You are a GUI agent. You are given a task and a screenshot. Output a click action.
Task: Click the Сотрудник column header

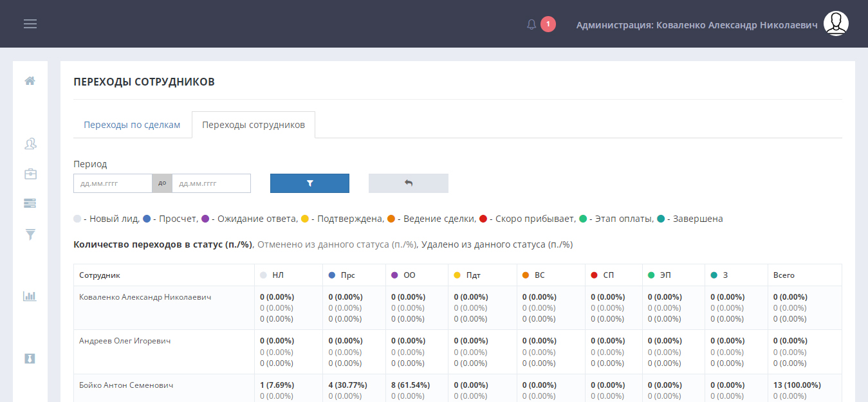point(100,275)
